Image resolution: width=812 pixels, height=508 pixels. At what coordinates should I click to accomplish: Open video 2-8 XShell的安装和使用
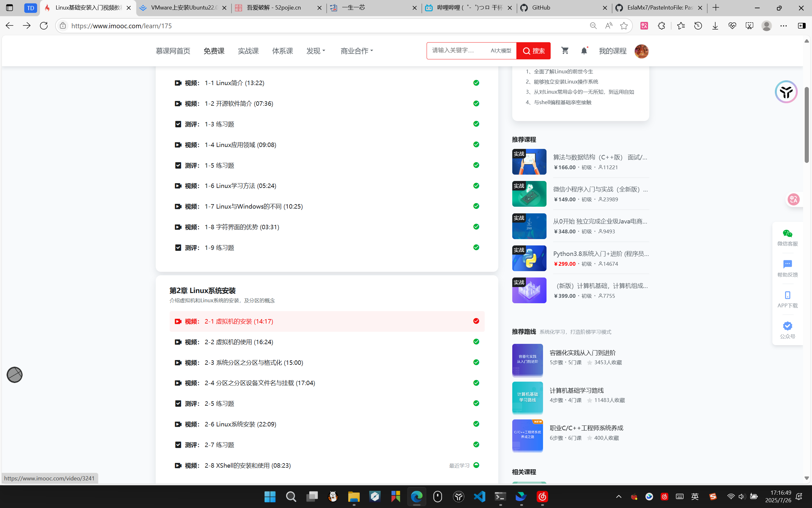pos(327,465)
